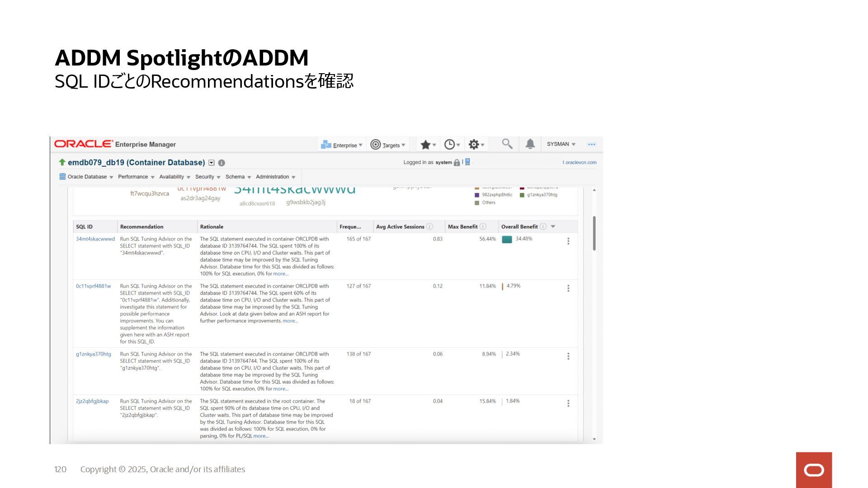This screenshot has height=488, width=868.
Task: Open row actions menu for 34mt4skacwwwd
Action: (568, 241)
